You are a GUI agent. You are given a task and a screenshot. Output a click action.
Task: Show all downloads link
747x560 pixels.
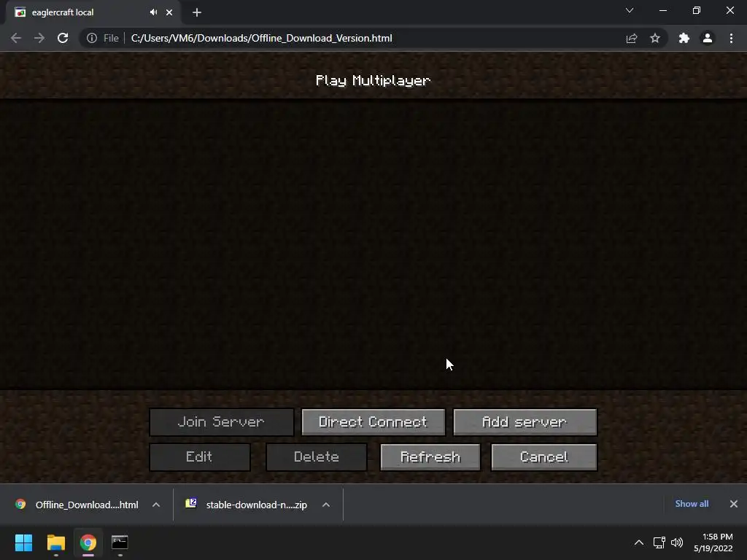[x=692, y=504]
